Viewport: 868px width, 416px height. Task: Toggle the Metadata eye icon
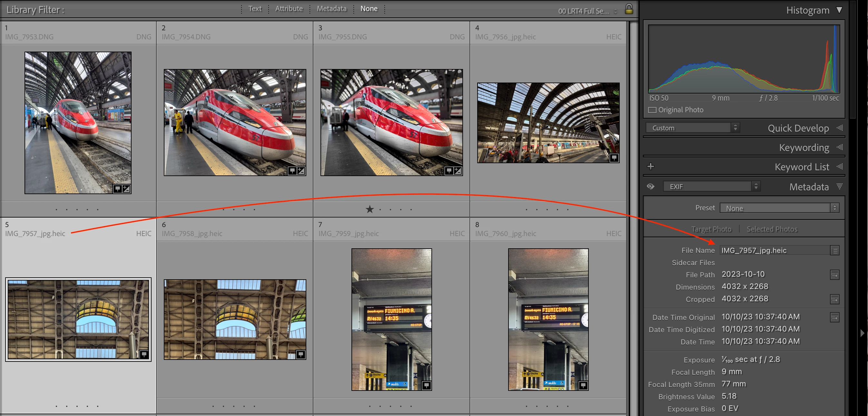click(651, 186)
